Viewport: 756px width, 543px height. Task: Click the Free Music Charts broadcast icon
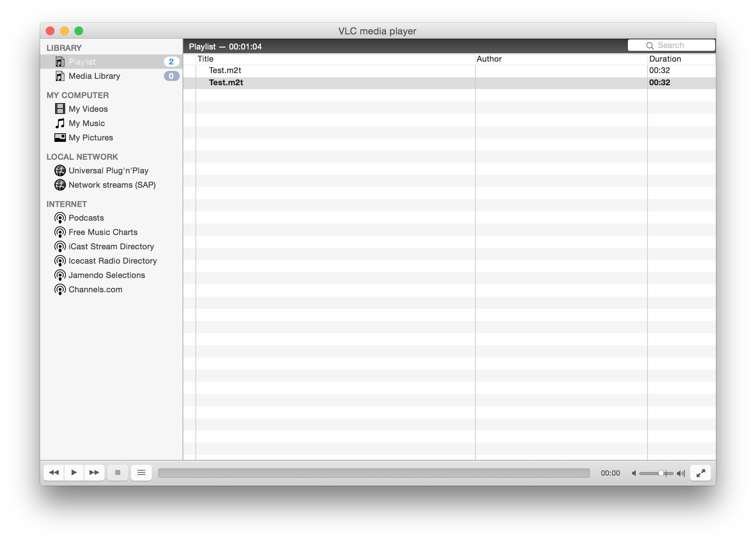pyautogui.click(x=60, y=232)
